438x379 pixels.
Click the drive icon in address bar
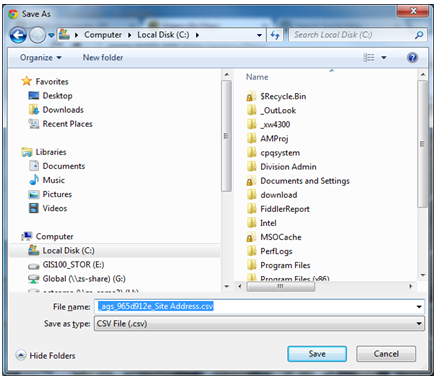tap(64, 34)
